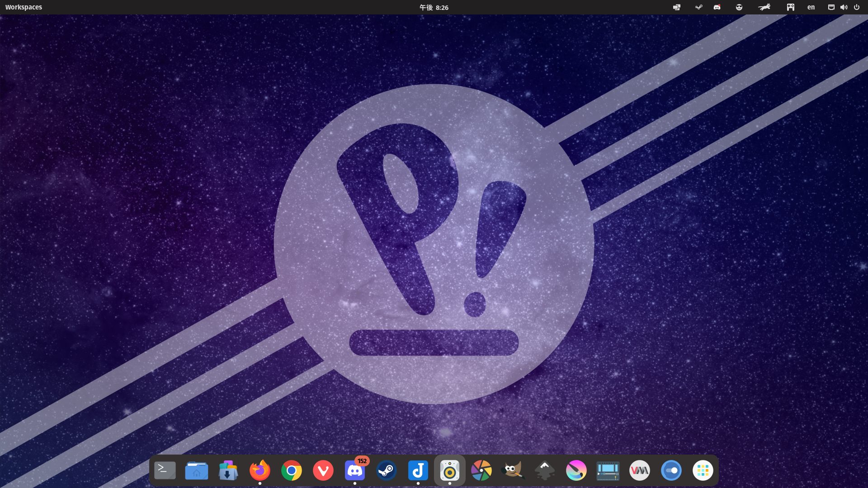Launch Vivaldi browser
The height and width of the screenshot is (488, 868).
tap(323, 470)
